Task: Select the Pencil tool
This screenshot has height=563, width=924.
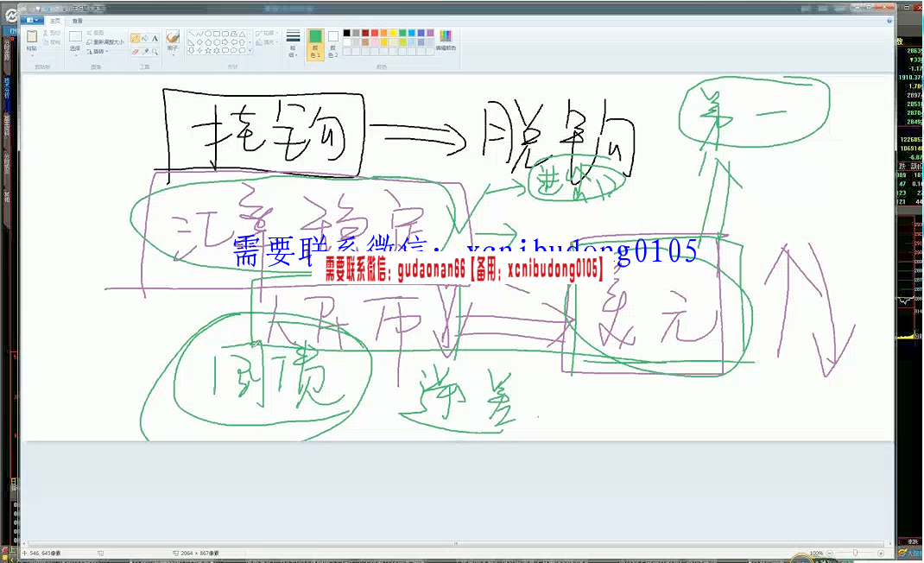Action: pos(136,38)
